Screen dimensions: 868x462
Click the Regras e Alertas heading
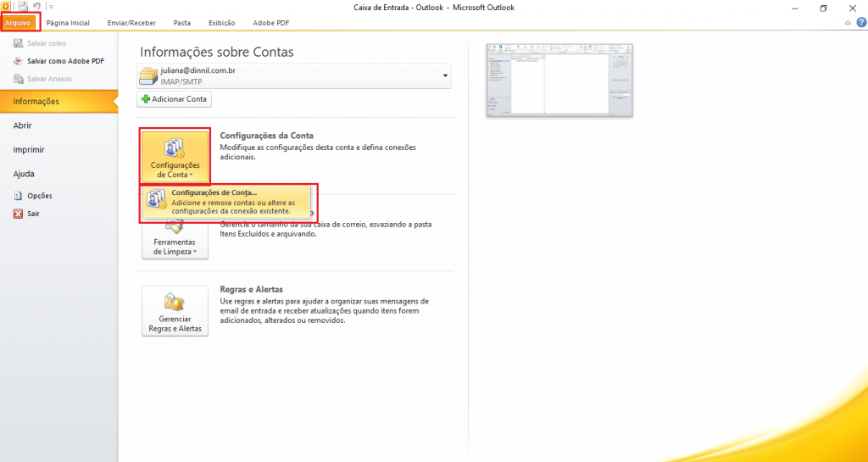[x=251, y=289]
